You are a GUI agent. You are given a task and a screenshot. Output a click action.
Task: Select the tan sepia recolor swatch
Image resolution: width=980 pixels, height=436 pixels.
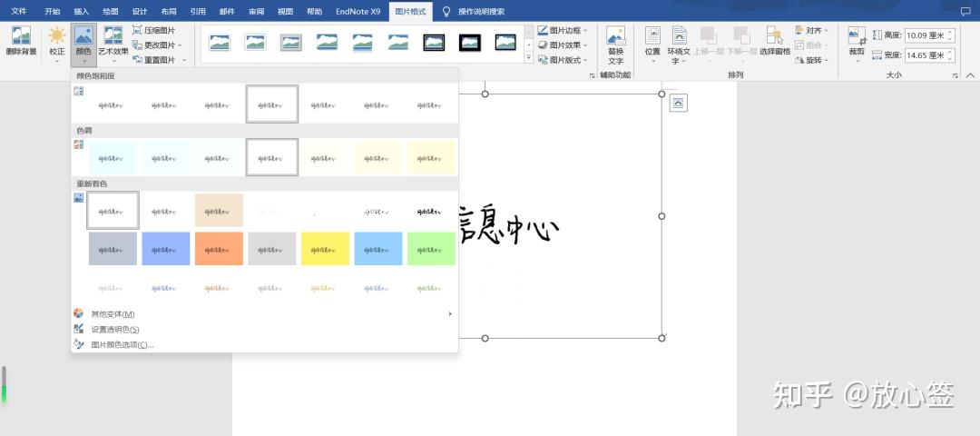[219, 210]
